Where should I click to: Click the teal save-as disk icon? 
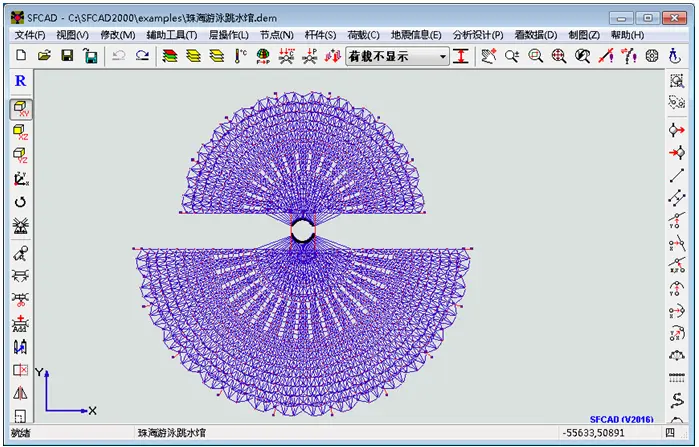pyautogui.click(x=90, y=56)
